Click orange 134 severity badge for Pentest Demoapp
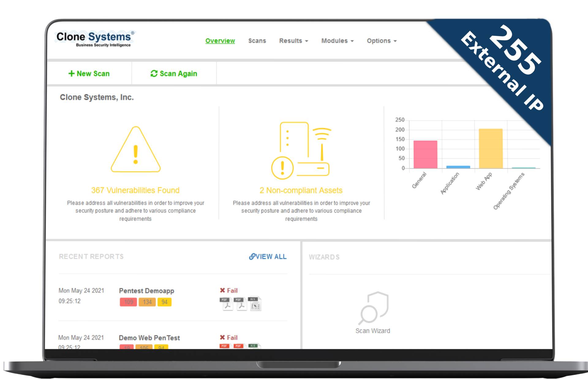The height and width of the screenshot is (379, 588). [147, 302]
